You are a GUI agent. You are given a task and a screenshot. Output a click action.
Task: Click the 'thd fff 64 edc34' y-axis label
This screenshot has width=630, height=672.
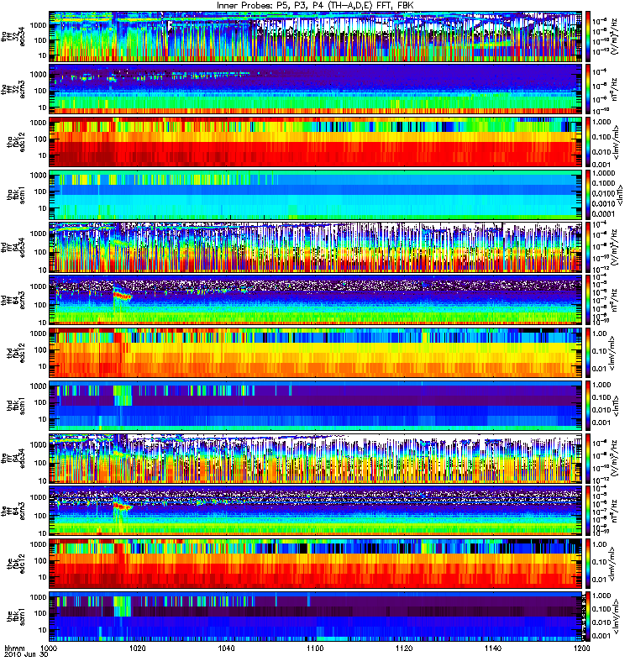[x=13, y=247]
